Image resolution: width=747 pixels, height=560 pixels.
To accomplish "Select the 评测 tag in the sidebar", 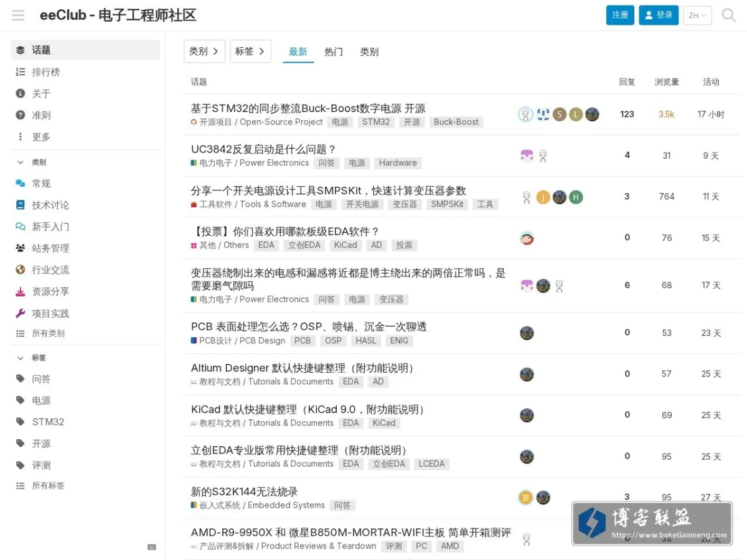I will click(85, 465).
